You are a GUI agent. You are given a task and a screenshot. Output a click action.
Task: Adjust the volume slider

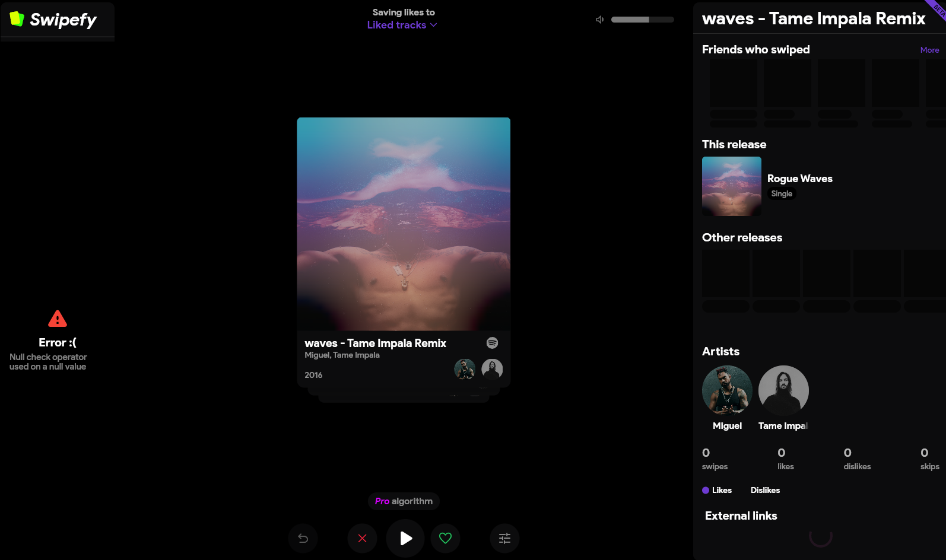click(x=643, y=20)
